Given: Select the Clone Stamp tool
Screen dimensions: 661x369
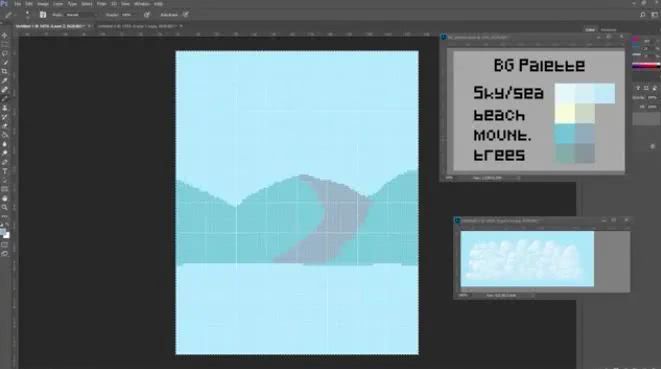Looking at the screenshot, I should click(x=5, y=108).
